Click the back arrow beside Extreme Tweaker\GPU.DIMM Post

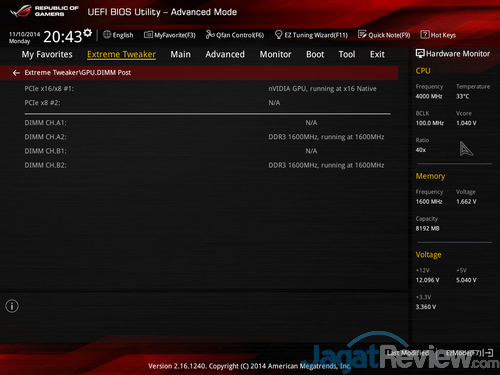16,73
